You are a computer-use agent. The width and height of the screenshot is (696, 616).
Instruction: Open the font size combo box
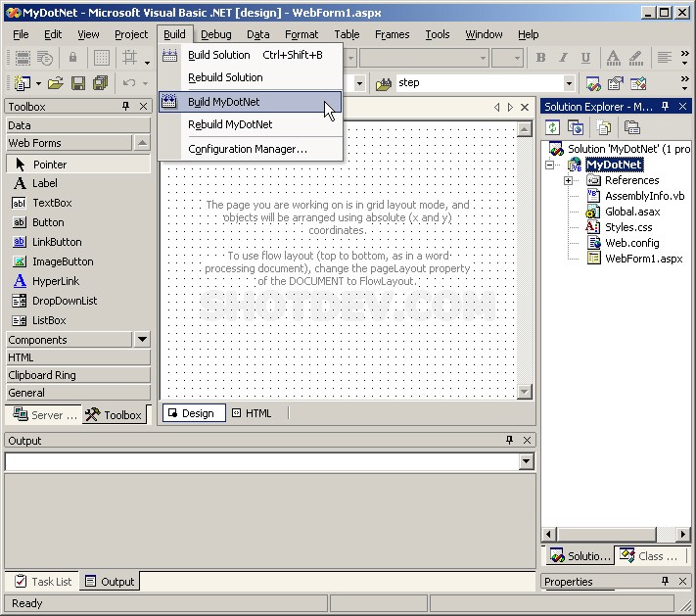click(x=507, y=58)
